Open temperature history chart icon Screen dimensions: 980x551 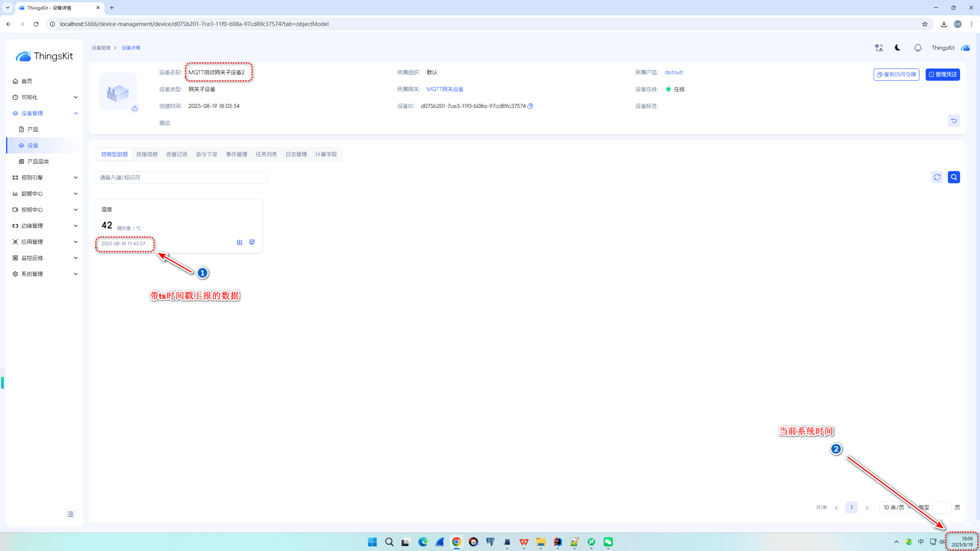pyautogui.click(x=252, y=242)
